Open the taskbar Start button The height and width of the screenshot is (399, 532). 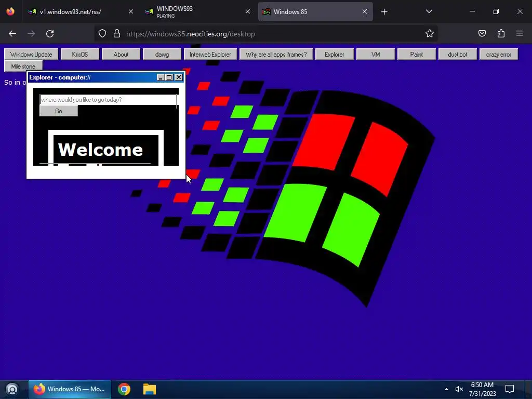click(x=12, y=389)
